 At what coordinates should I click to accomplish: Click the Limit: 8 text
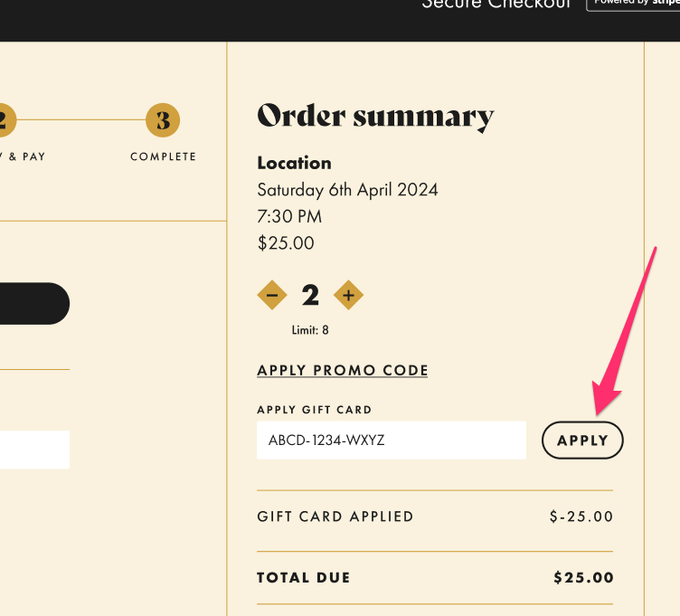(310, 330)
